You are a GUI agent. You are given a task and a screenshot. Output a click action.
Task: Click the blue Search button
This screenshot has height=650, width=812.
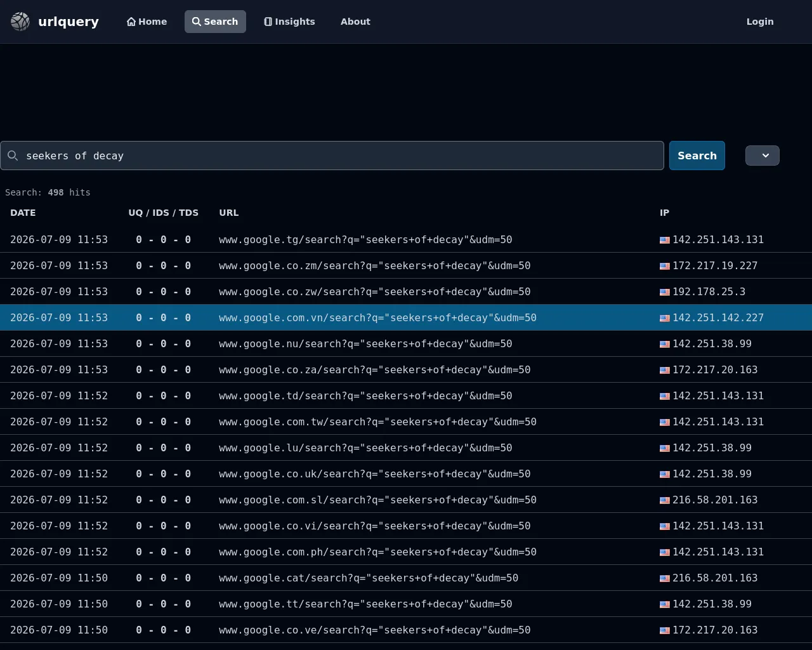[697, 156]
